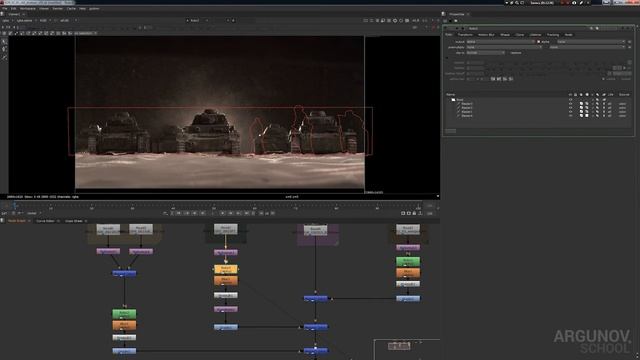
Task: Open the File menu
Action: coord(4,9)
